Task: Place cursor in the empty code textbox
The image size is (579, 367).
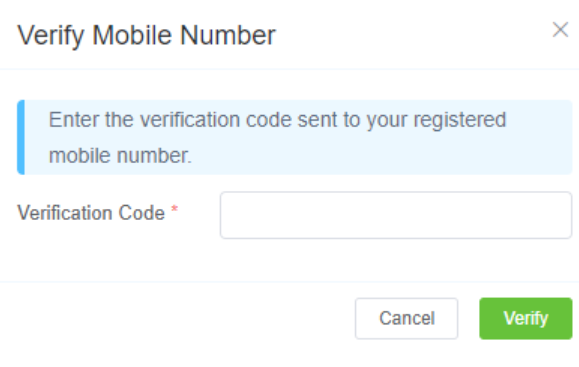Action: (x=396, y=215)
